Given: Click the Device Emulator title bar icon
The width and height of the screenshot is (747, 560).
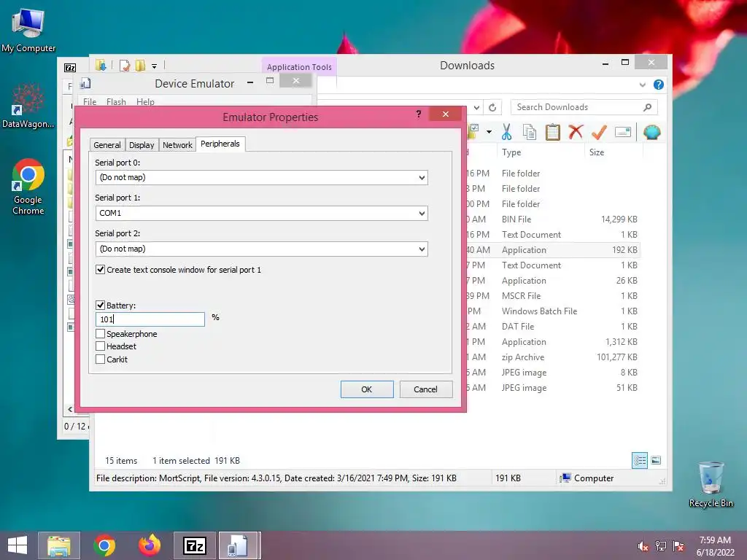Looking at the screenshot, I should click(85, 83).
